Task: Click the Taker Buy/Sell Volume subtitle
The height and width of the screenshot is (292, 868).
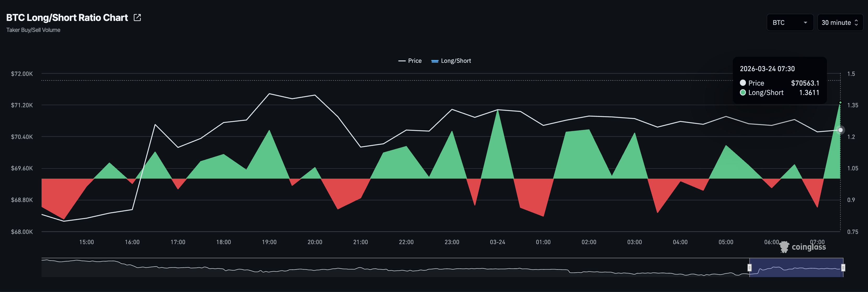Action: point(33,30)
